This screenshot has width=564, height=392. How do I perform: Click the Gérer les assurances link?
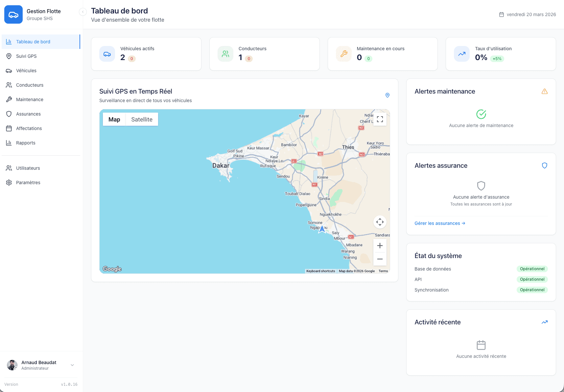(x=440, y=223)
